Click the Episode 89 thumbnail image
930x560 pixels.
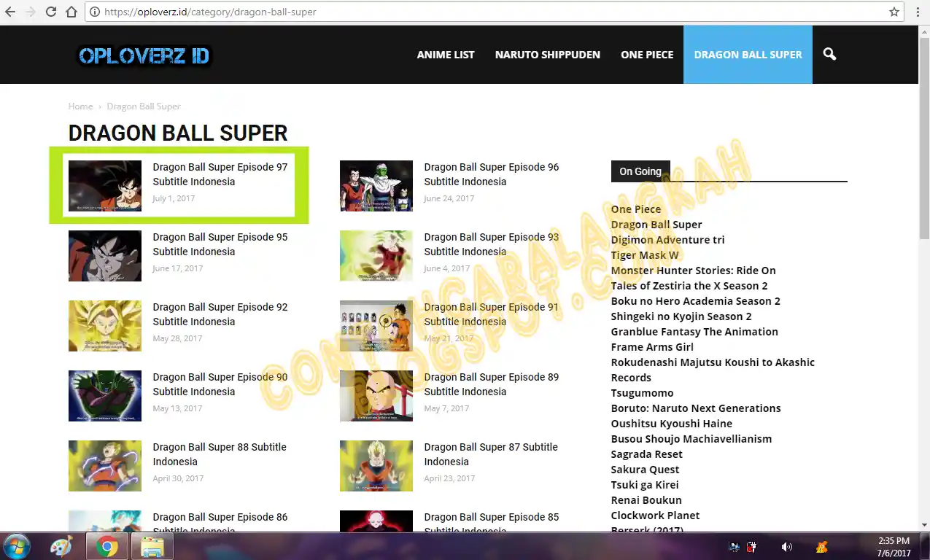click(x=376, y=396)
